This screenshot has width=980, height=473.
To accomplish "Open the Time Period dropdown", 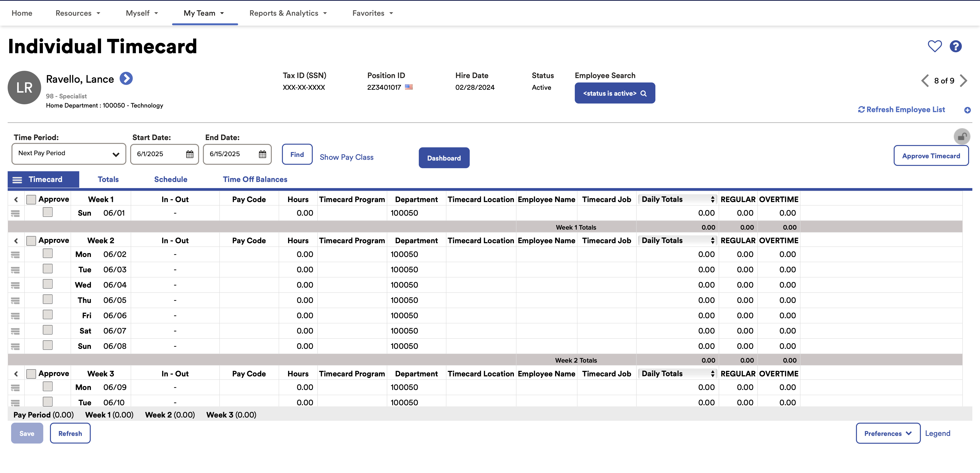I will [x=69, y=154].
